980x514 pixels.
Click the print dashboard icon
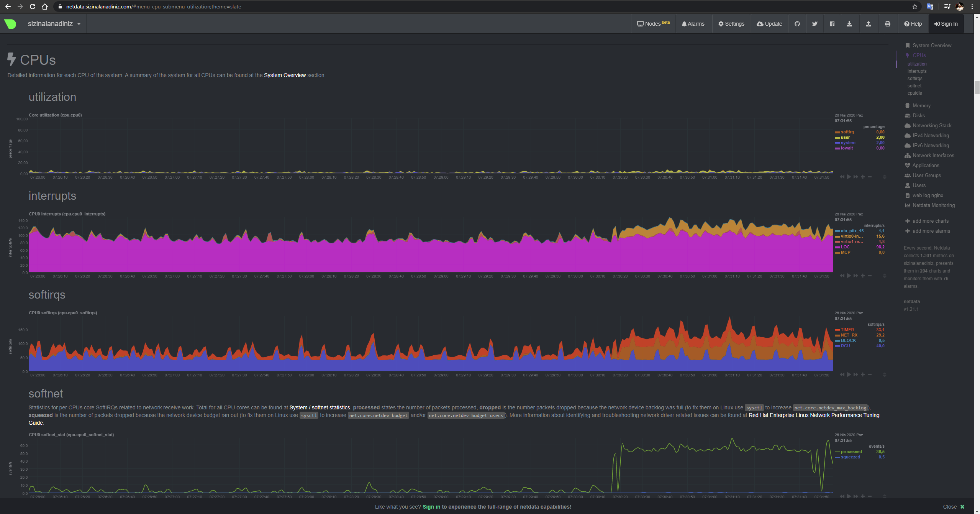(888, 24)
